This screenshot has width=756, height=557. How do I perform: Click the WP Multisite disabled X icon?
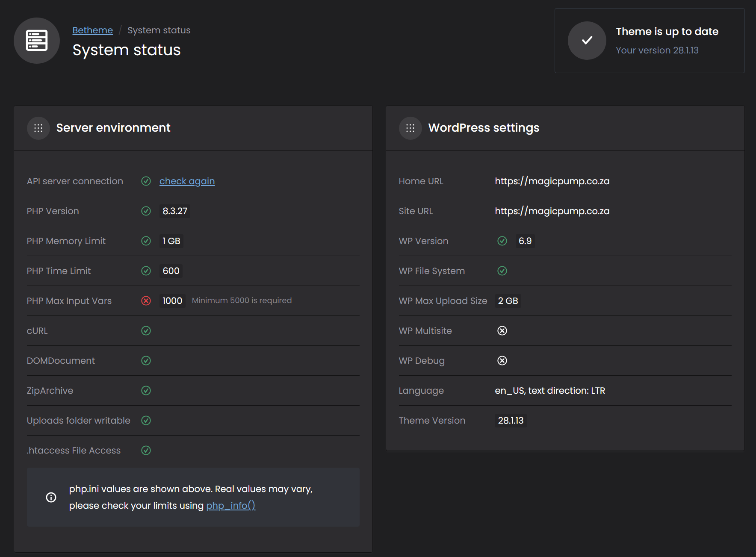coord(502,331)
